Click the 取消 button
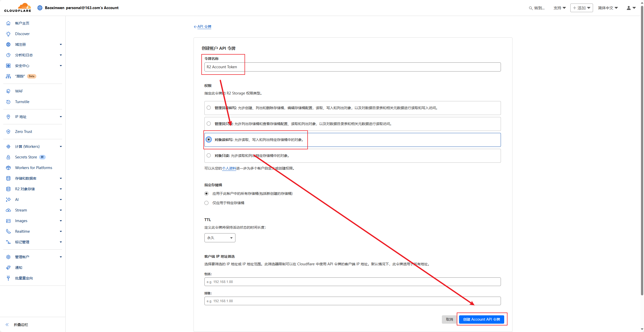Viewport: 644px width, 332px height. 449,319
